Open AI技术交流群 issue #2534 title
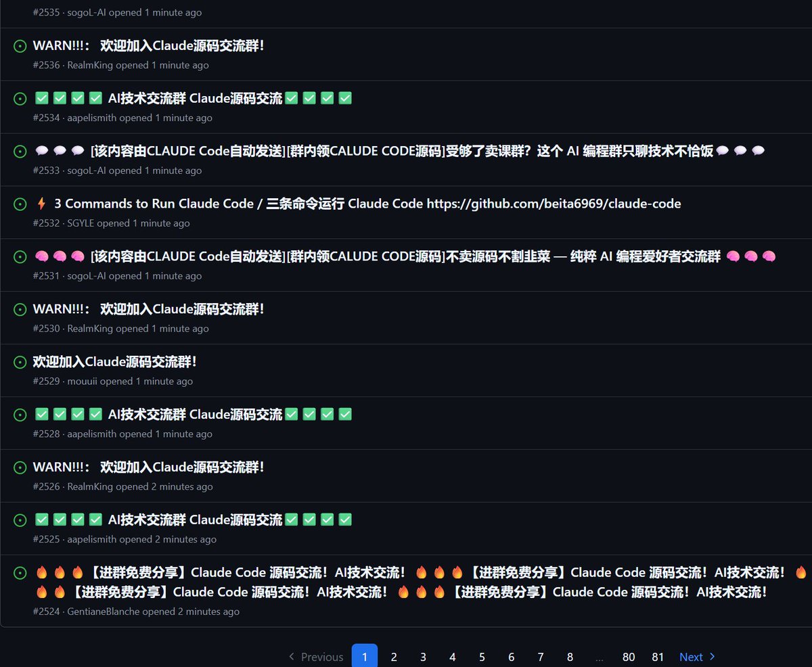The width and height of the screenshot is (812, 667). 193,99
